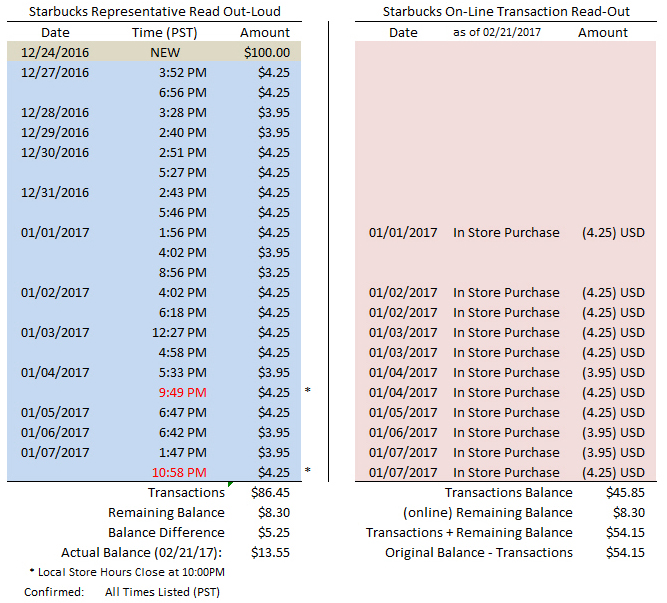The width and height of the screenshot is (667, 603).
Task: Select the $5.25 Balance Difference value
Action: pyautogui.click(x=273, y=532)
